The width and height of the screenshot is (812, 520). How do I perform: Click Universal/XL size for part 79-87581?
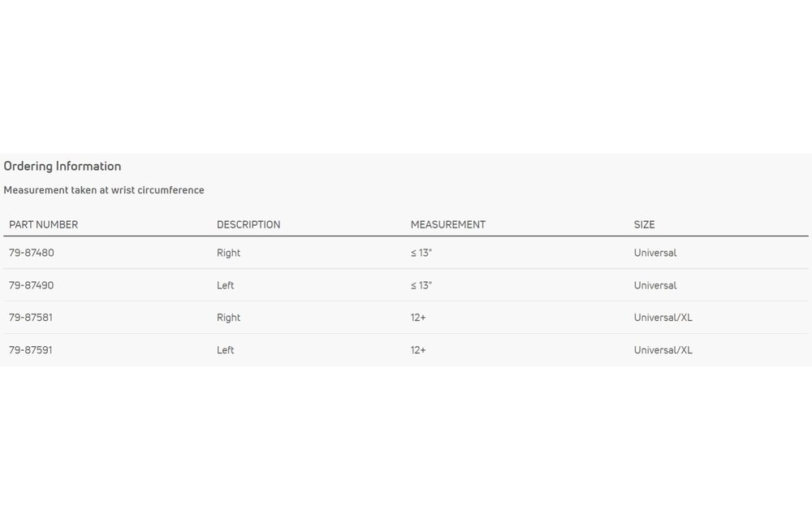point(663,318)
